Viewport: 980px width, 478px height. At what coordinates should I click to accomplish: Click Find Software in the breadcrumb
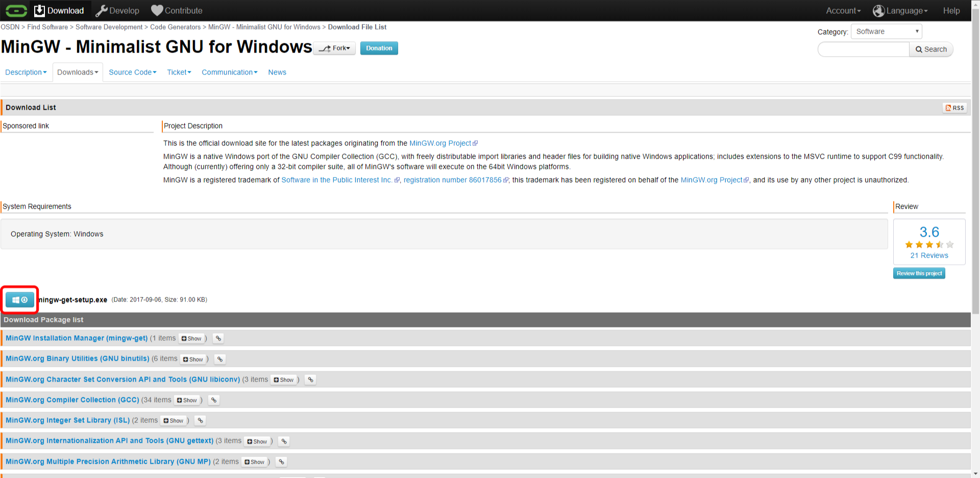point(47,27)
